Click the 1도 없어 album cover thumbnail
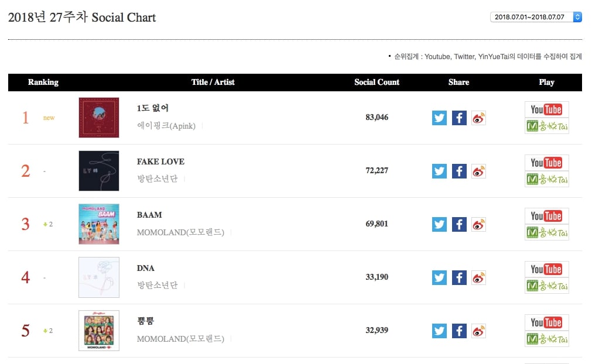Screen dimensions: 592x364 tap(99, 118)
